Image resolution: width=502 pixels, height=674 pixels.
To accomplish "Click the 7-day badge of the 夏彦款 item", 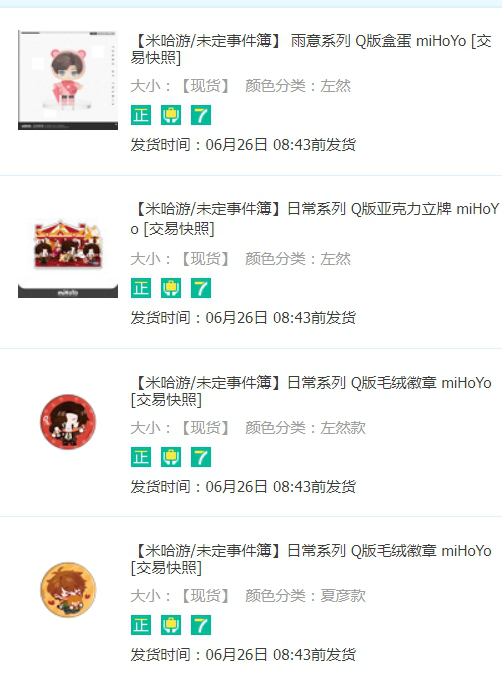I will (201, 625).
